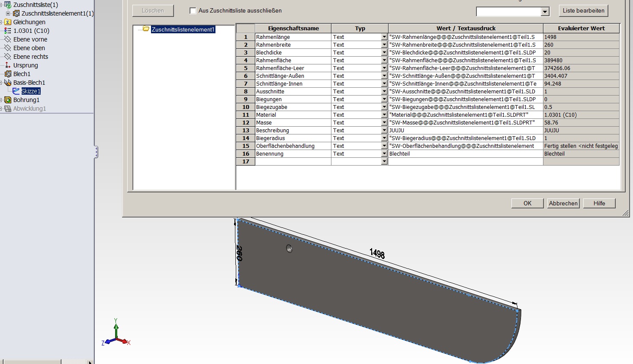Click the Basis-Blech1 feature icon
Viewport: 633px width, 364px height.
click(7, 83)
